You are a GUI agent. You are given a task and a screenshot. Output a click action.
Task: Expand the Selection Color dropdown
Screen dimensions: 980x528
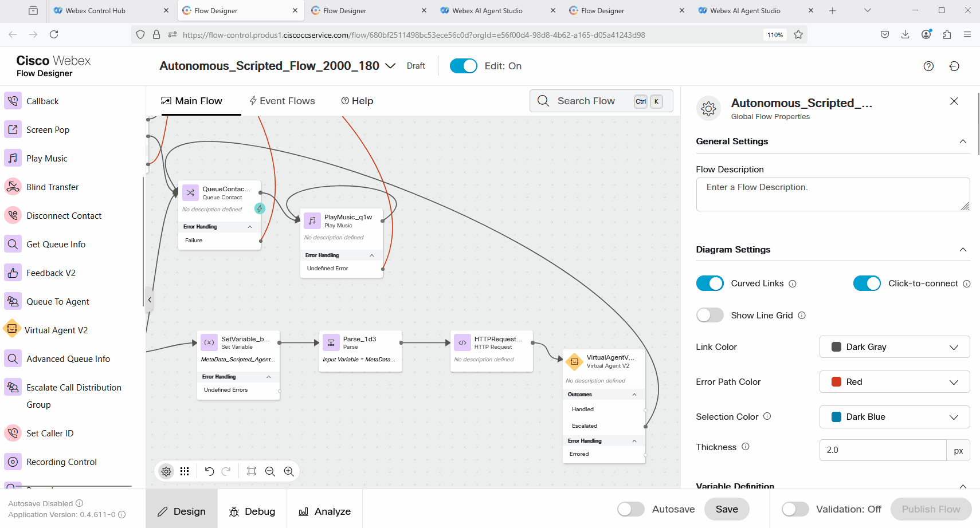click(894, 417)
